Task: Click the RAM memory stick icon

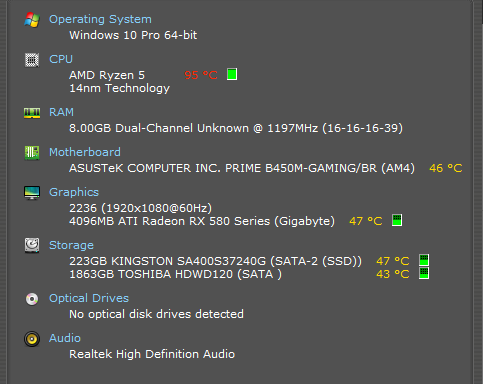Action: (32, 113)
